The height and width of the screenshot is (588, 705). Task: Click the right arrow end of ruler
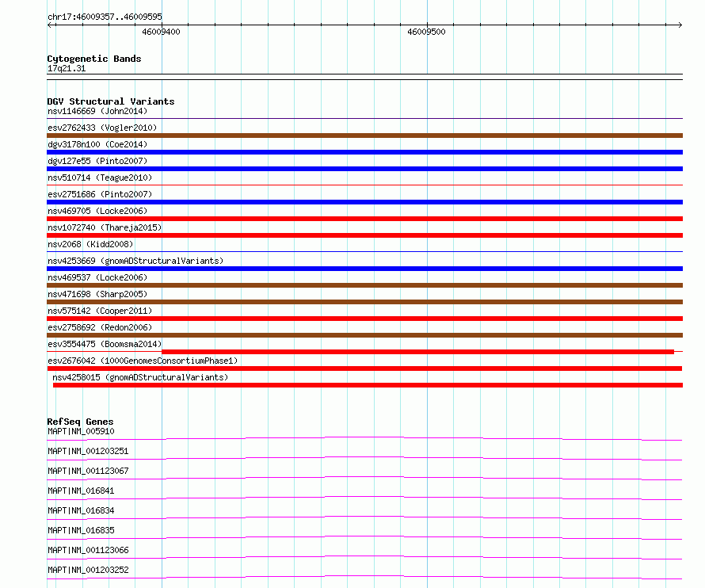pyautogui.click(x=680, y=25)
